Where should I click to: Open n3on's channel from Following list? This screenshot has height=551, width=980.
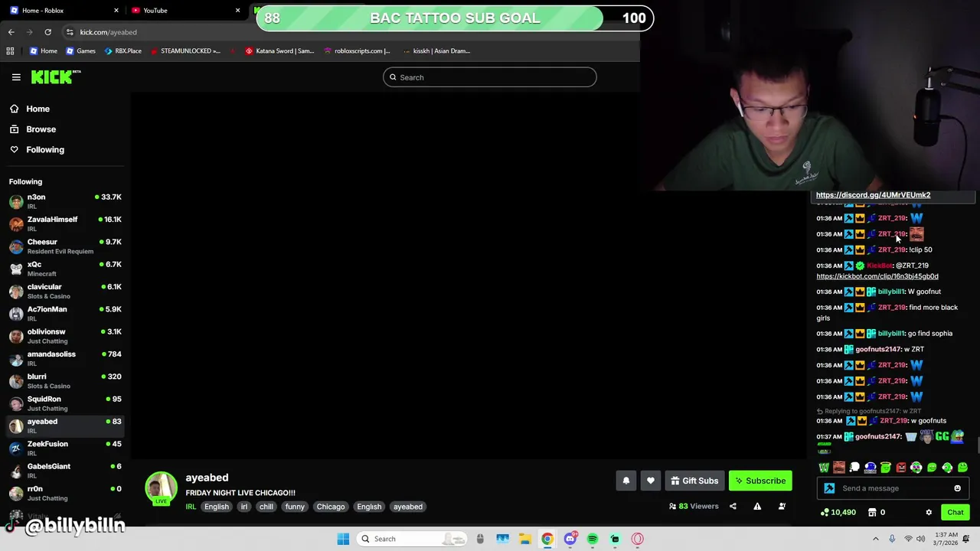pos(65,201)
